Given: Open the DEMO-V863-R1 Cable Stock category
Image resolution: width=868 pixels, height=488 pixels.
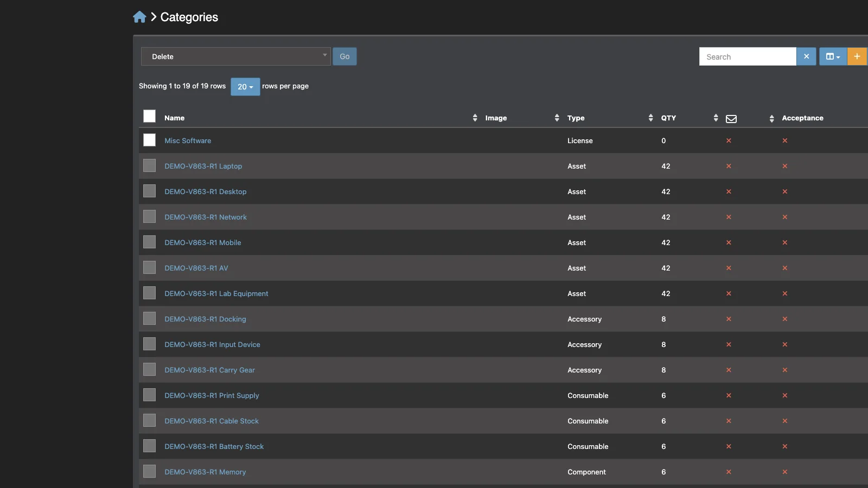Looking at the screenshot, I should point(212,421).
